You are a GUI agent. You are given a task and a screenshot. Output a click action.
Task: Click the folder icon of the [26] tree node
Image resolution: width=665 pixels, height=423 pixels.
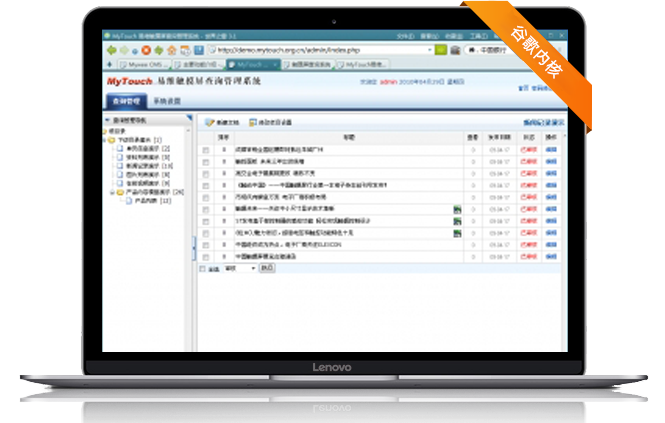[x=120, y=192]
